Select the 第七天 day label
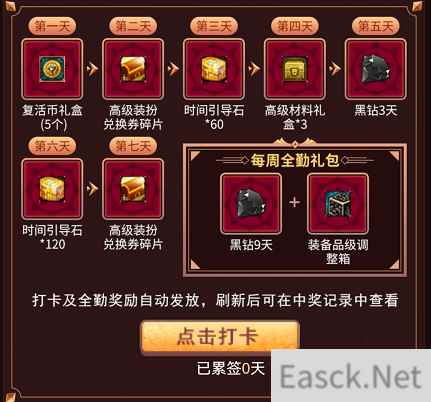 pos(133,146)
